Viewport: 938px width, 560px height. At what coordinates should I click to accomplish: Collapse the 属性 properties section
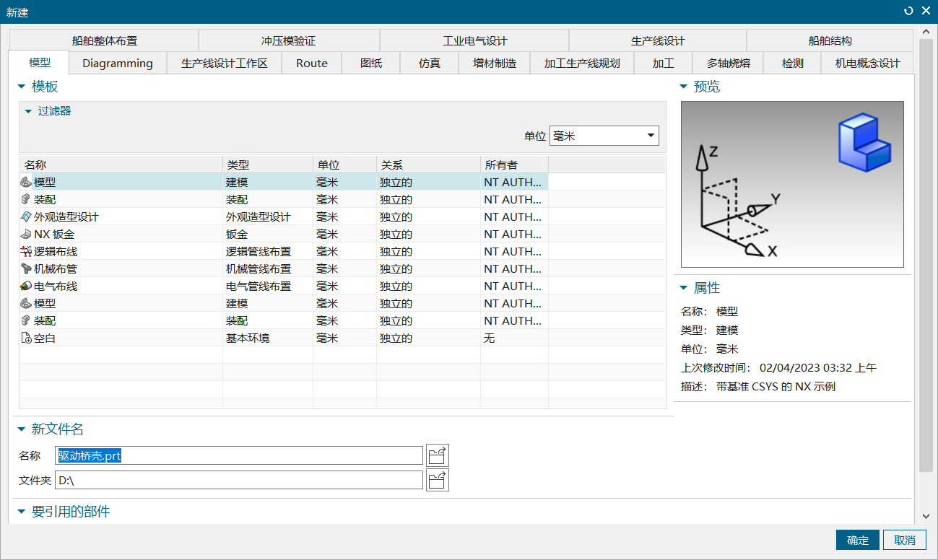(x=682, y=287)
